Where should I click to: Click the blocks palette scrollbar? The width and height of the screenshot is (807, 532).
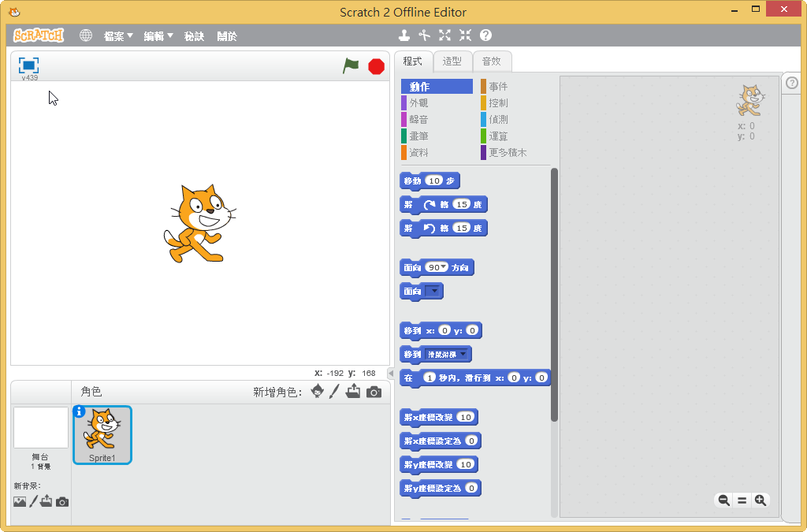pos(554,295)
